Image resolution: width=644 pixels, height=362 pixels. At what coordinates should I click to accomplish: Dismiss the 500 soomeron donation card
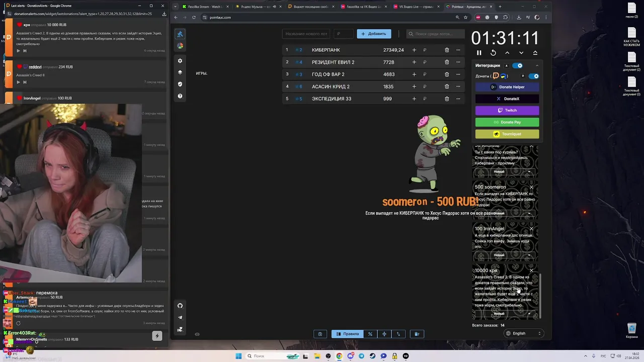click(x=531, y=187)
